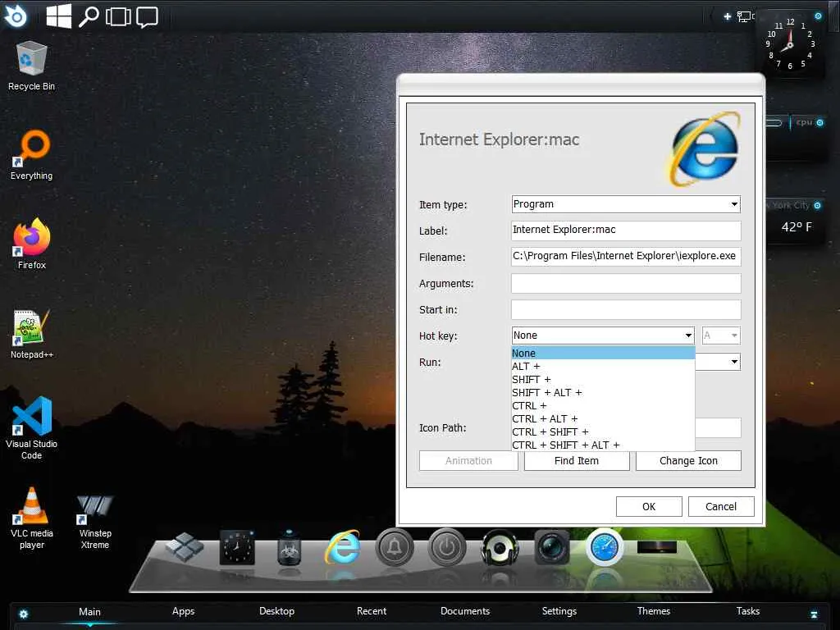This screenshot has width=840, height=630.
Task: Launch Everything search desktop icon
Action: (32, 154)
